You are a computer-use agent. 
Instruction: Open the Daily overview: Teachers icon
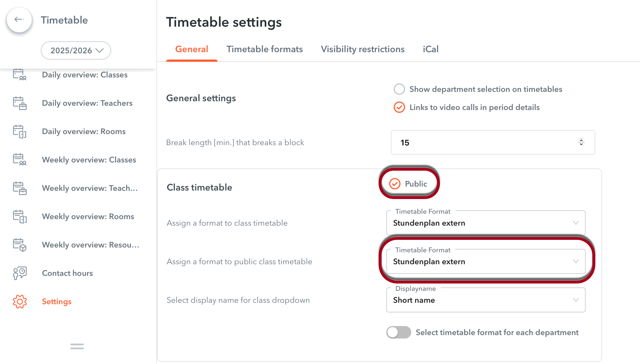[x=20, y=103]
